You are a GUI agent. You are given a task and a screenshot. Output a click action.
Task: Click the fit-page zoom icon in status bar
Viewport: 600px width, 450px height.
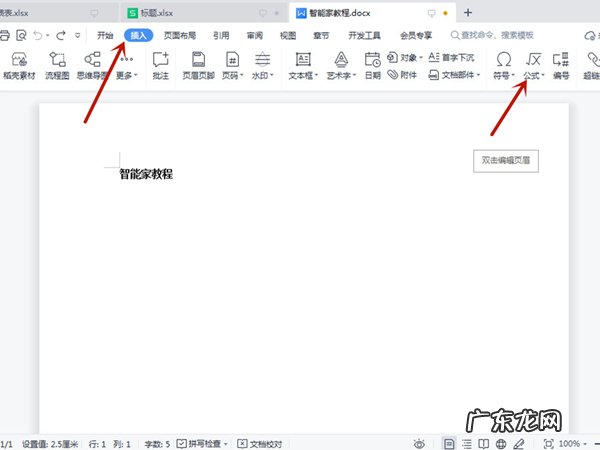point(548,444)
